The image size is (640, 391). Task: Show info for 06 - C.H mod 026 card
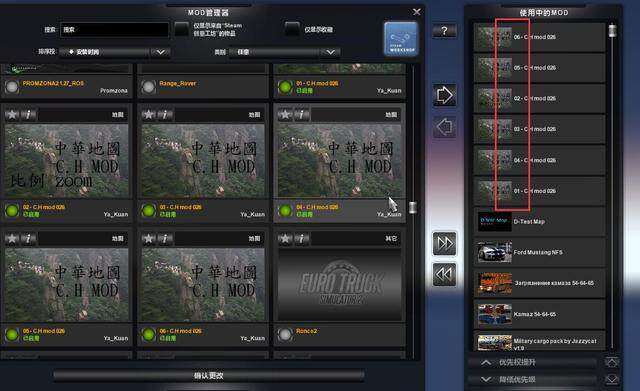click(165, 238)
